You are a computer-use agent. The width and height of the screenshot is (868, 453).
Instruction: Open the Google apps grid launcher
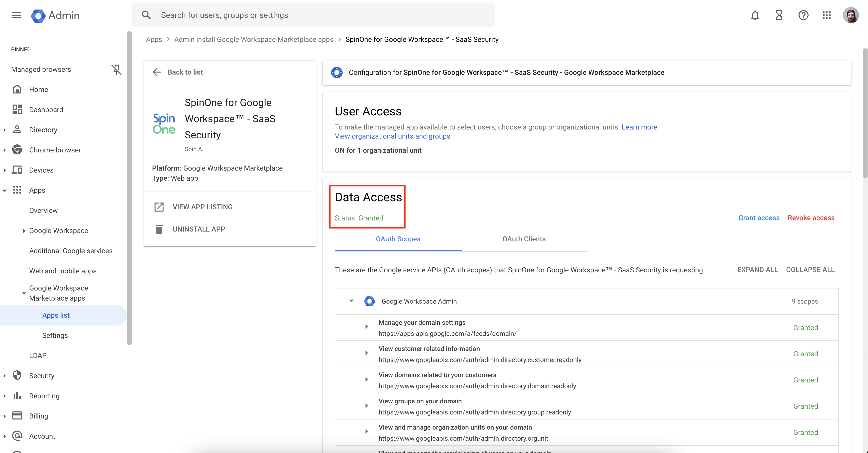(826, 15)
